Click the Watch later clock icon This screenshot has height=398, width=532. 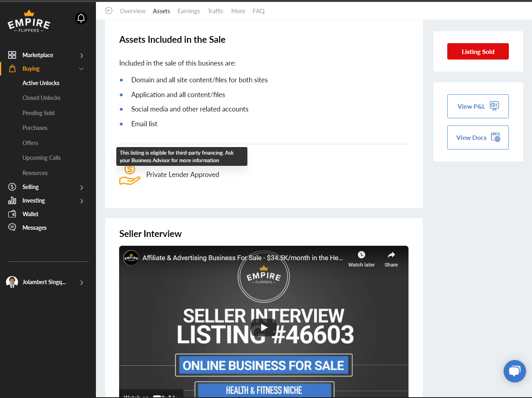click(361, 255)
